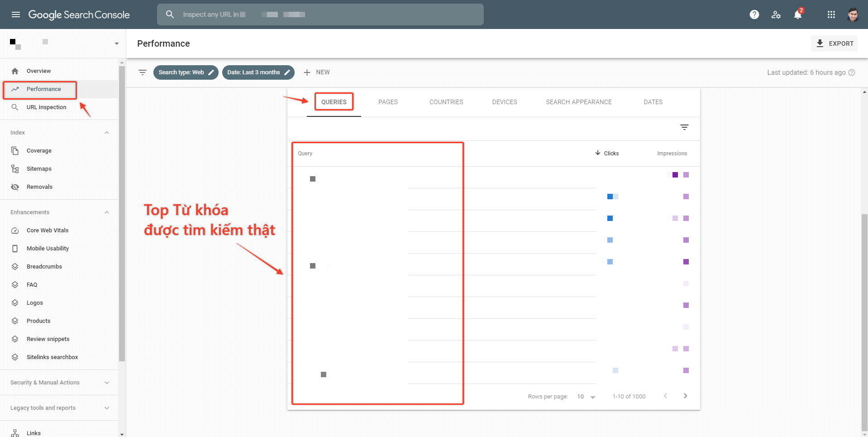Open the Google apps grid
This screenshot has width=868, height=437.
click(x=831, y=14)
